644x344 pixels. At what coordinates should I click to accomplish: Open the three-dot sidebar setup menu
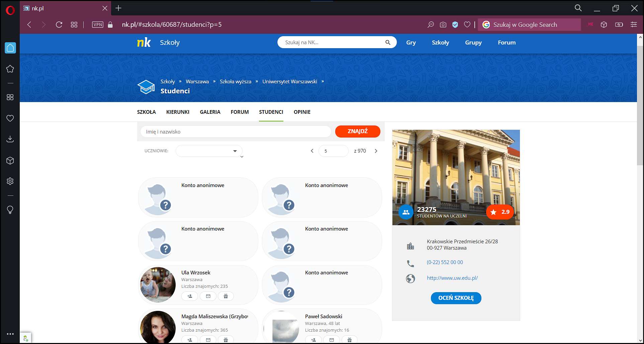click(x=10, y=334)
